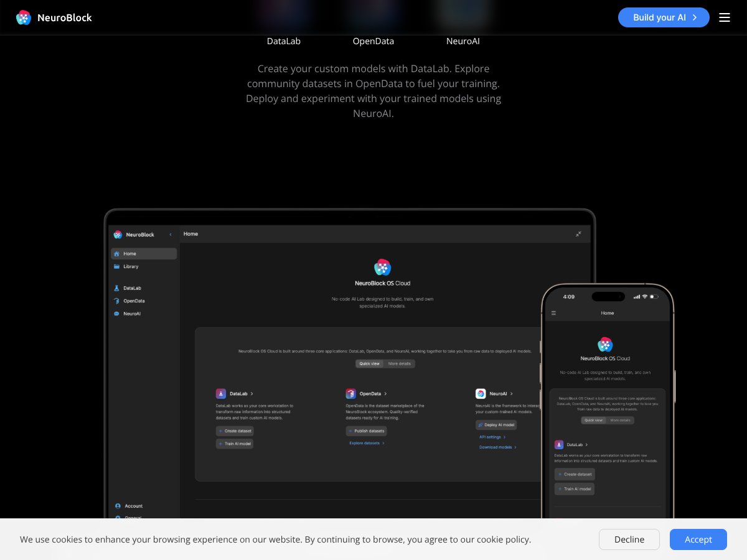
Task: Expand the DataLab chevron on the phone
Action: point(586,444)
